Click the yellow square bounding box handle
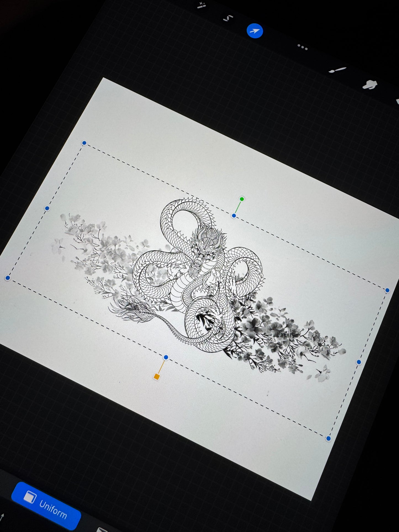Viewport: 399px width, 532px height. tap(157, 377)
